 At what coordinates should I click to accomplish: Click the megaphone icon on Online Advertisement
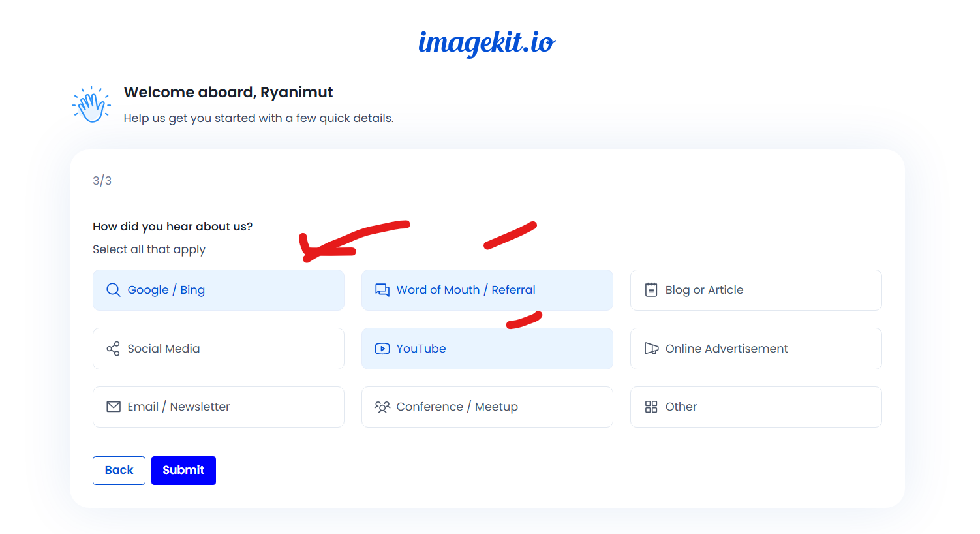point(651,348)
